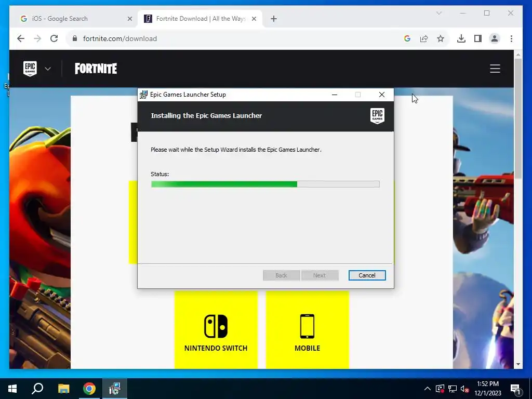Choose the Mobile download tile
532x399 pixels.
coord(308,330)
